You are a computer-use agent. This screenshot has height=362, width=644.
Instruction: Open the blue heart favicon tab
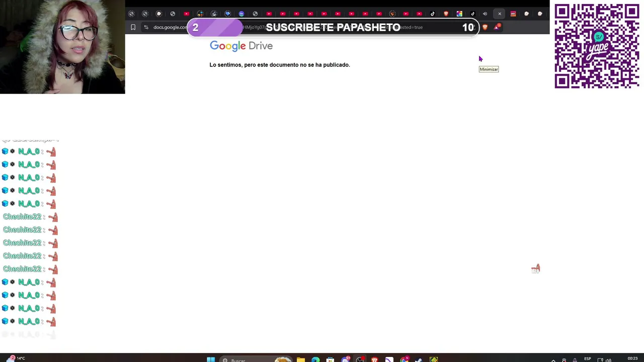pos(227,14)
